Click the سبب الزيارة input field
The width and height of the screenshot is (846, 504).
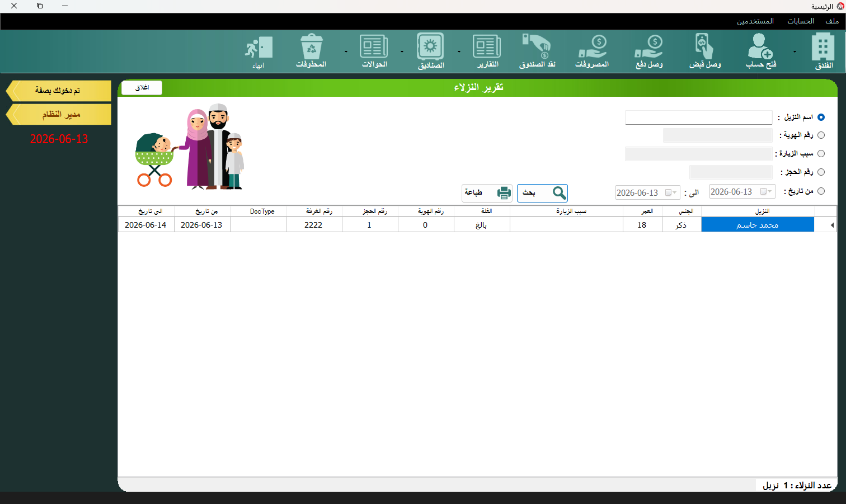698,154
